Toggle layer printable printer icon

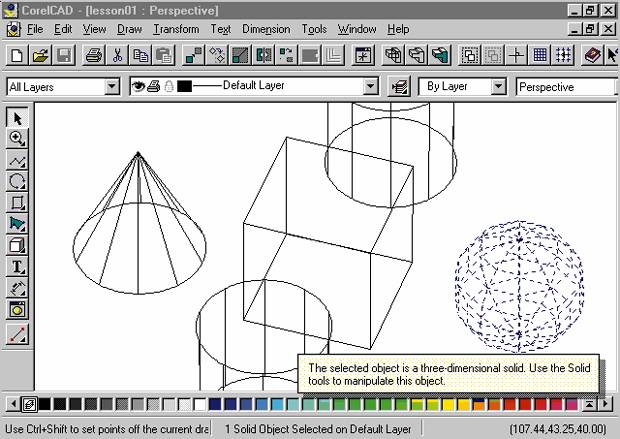tap(153, 86)
